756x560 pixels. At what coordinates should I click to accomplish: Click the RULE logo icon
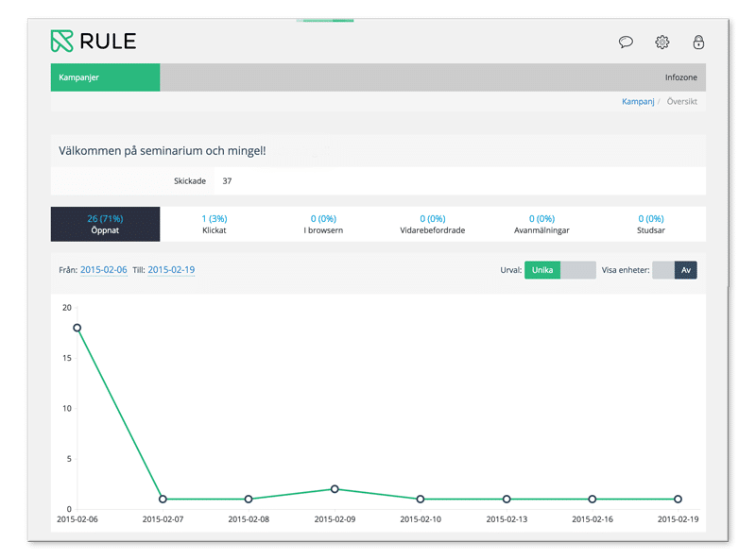click(61, 41)
